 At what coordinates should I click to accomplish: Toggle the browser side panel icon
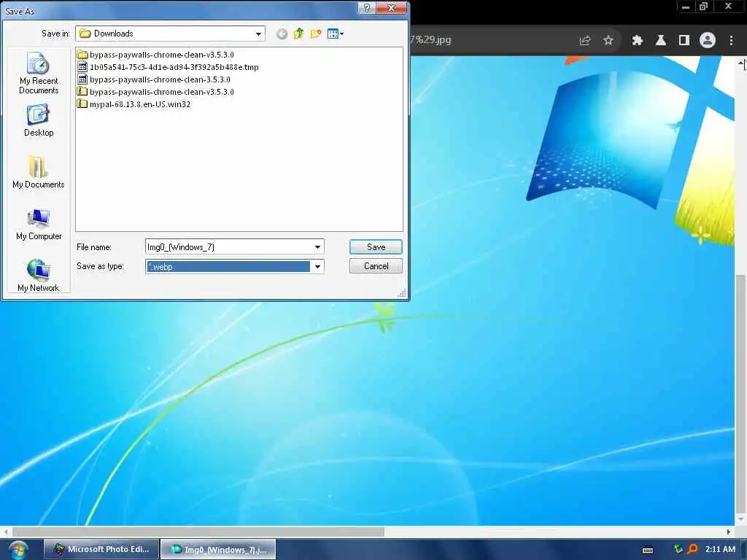(684, 41)
